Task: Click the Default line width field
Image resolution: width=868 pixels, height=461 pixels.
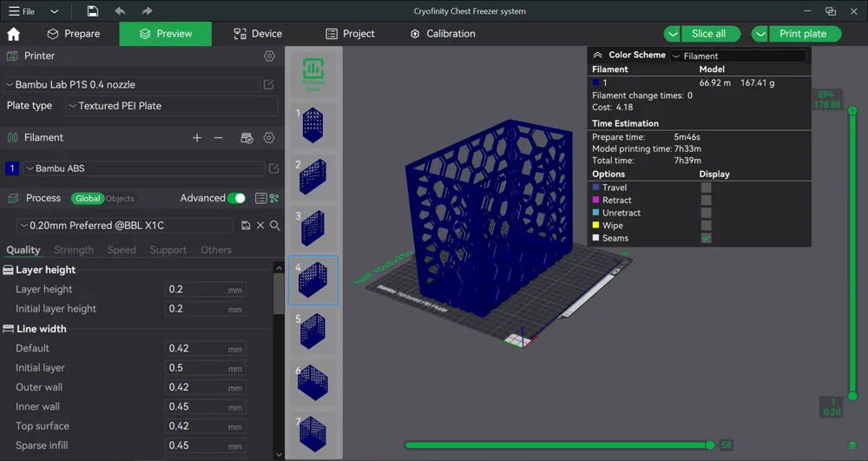Action: click(206, 349)
